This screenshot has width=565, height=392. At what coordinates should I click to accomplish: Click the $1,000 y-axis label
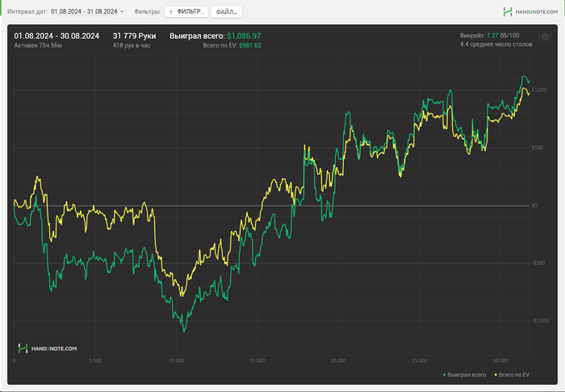click(x=538, y=90)
